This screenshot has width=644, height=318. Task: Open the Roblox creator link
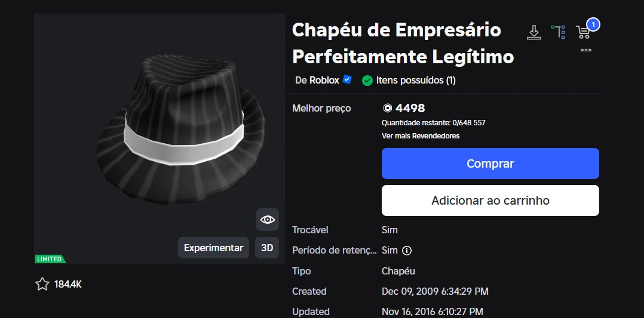[x=317, y=80]
